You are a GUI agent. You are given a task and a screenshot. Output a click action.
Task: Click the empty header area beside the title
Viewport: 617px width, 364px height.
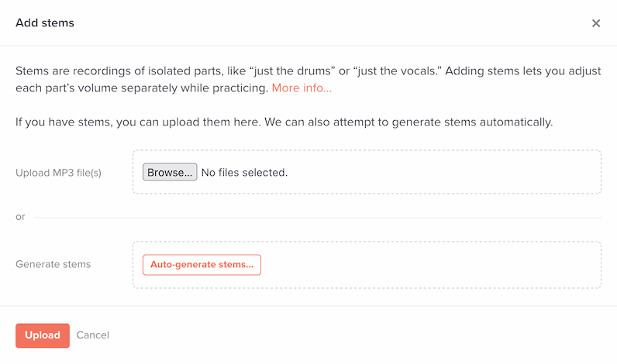[310, 23]
